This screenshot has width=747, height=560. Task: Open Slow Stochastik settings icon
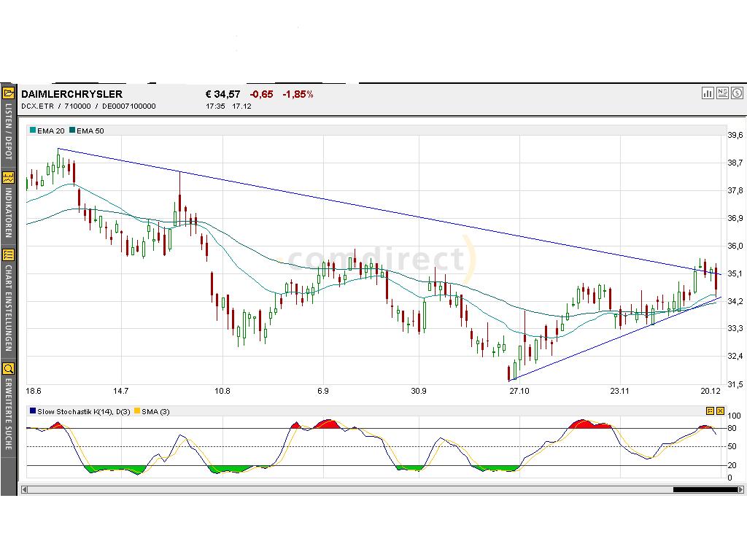point(710,411)
